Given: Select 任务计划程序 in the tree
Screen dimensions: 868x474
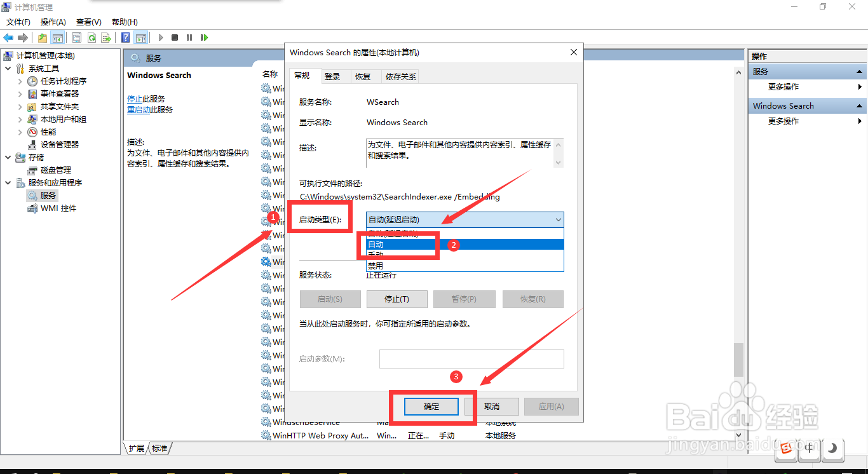Looking at the screenshot, I should (64, 81).
